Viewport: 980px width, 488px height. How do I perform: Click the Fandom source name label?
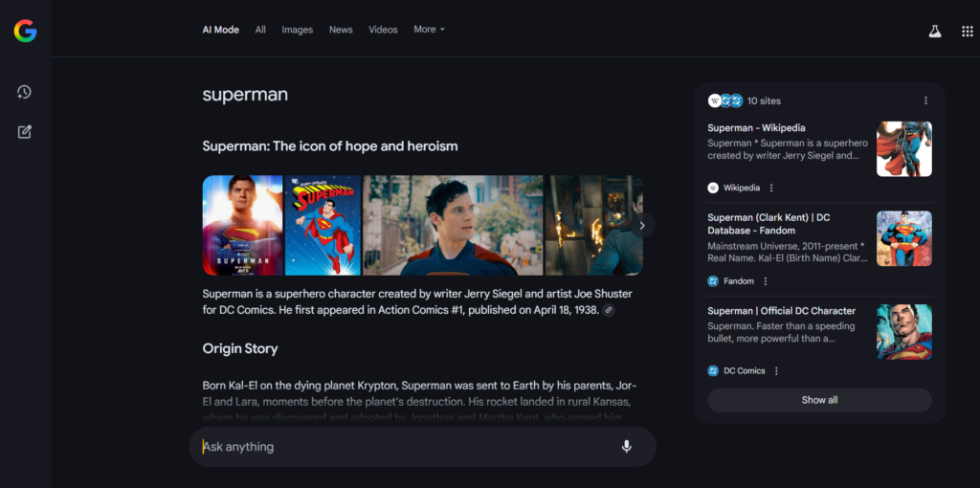coord(739,281)
